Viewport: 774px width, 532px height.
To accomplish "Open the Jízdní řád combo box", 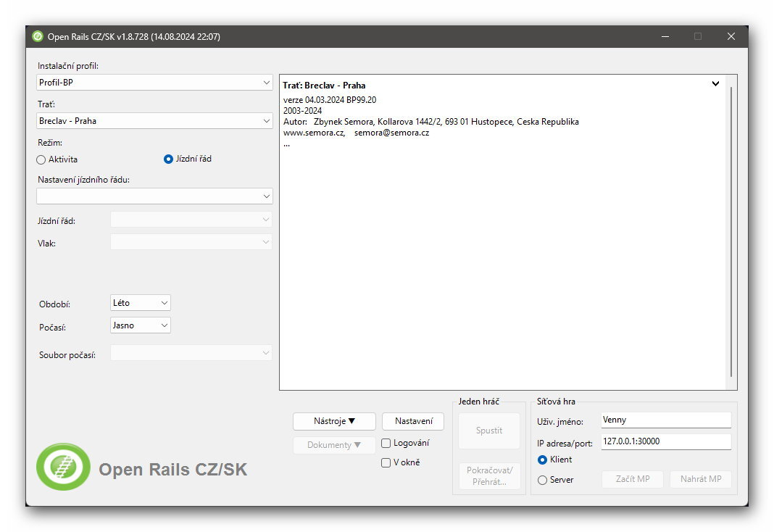I will [x=191, y=220].
